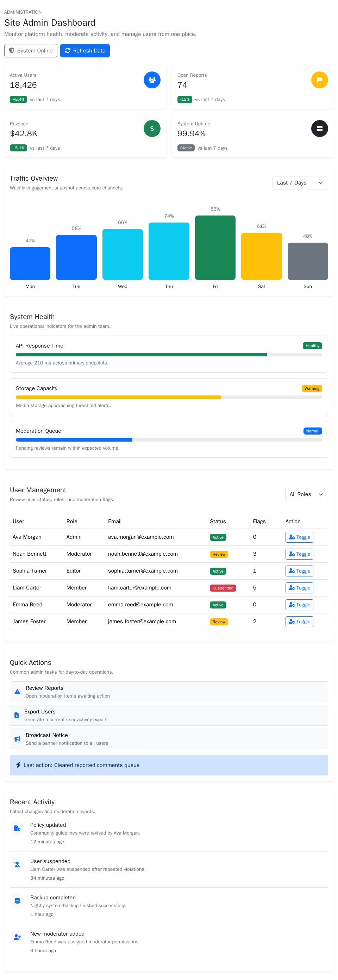
Task: Open the All Roles filter dropdown
Action: click(x=306, y=494)
